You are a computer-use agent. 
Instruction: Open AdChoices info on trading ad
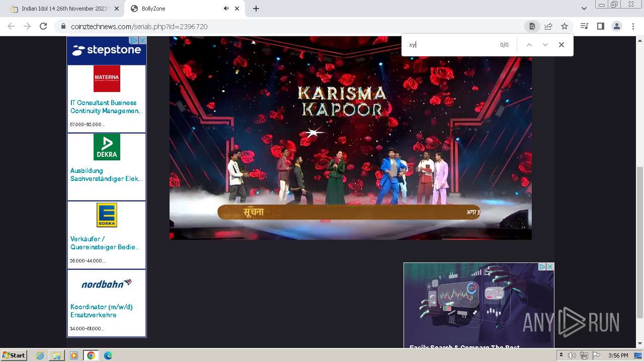tap(542, 266)
